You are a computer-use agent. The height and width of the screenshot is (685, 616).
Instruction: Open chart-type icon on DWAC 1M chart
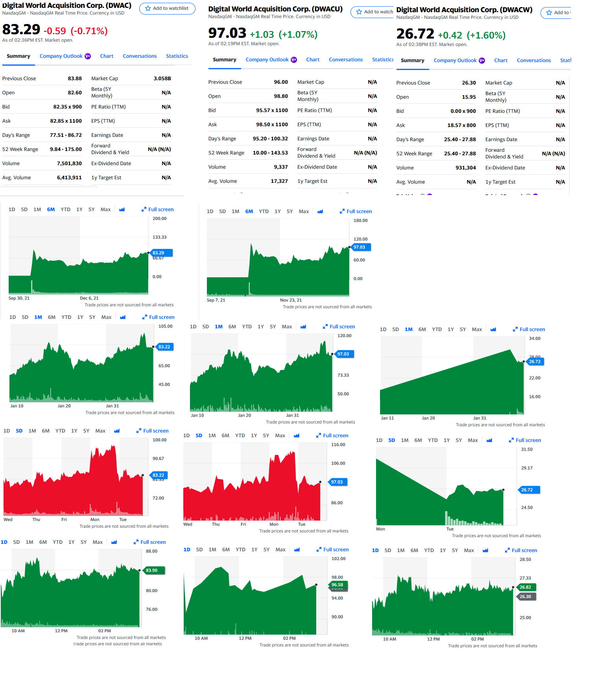click(x=123, y=317)
